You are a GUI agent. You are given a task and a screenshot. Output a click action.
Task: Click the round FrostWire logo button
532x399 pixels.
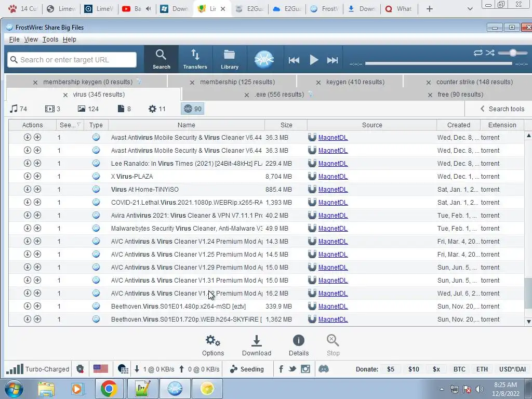[264, 59]
